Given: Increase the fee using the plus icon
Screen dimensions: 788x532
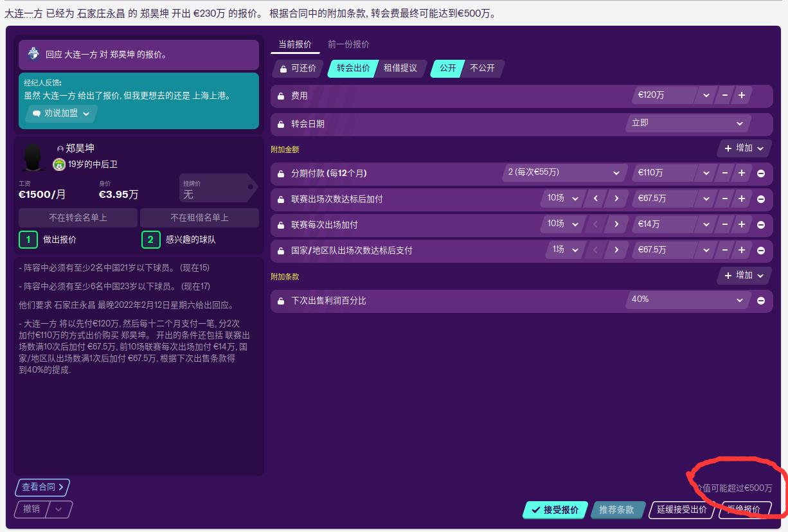Looking at the screenshot, I should coord(742,95).
